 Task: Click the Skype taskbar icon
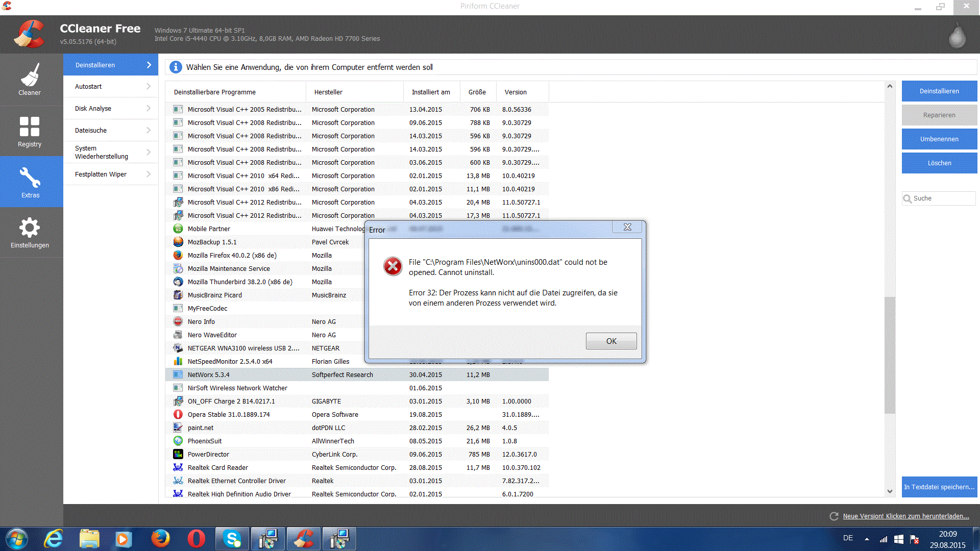(x=232, y=539)
